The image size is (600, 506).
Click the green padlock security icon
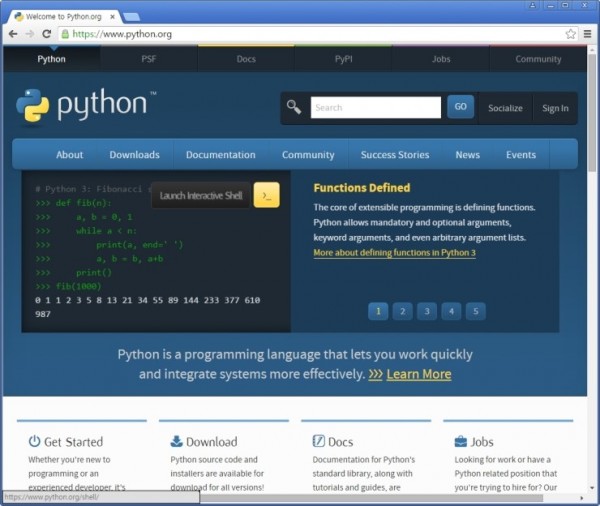tap(65, 34)
